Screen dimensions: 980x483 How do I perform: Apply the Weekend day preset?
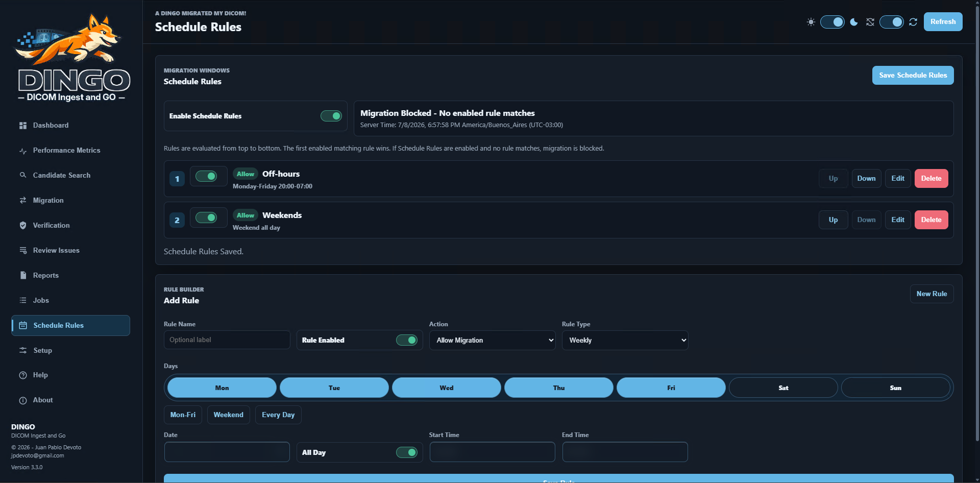[228, 415]
